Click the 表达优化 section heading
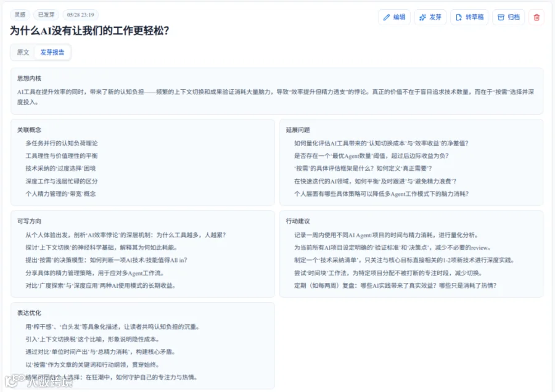This screenshot has width=555, height=392. 30,312
